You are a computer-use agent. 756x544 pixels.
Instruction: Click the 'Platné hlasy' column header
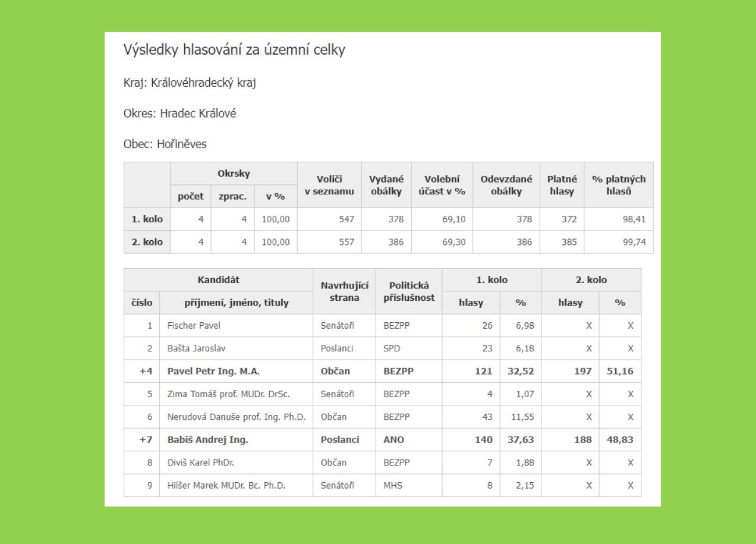pyautogui.click(x=562, y=185)
